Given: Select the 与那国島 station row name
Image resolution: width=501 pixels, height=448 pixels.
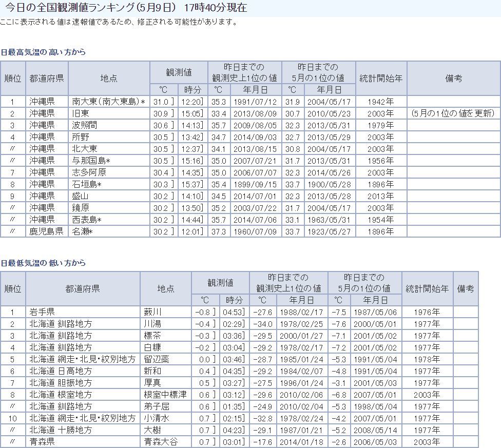Looking at the screenshot, I should click(x=91, y=161).
